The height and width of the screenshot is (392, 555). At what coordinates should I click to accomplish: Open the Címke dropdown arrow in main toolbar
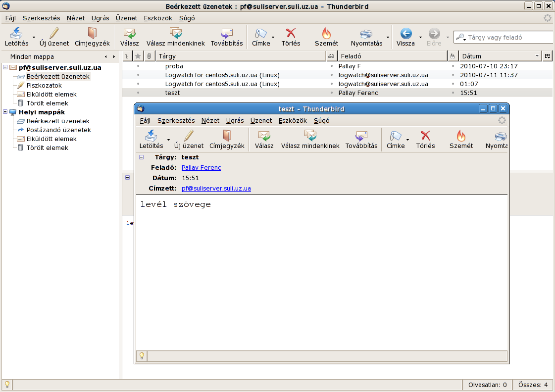tap(273, 38)
